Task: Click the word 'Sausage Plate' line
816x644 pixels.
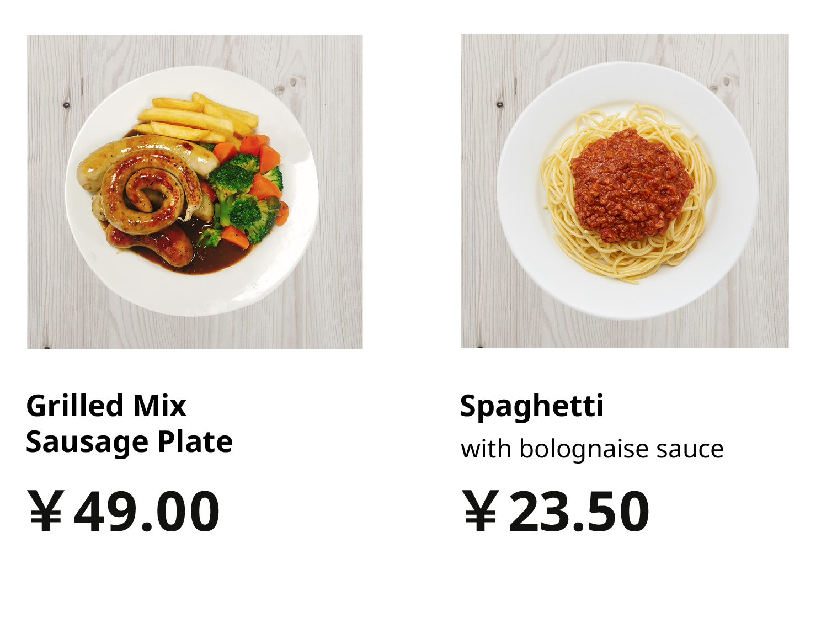Action: click(x=130, y=443)
